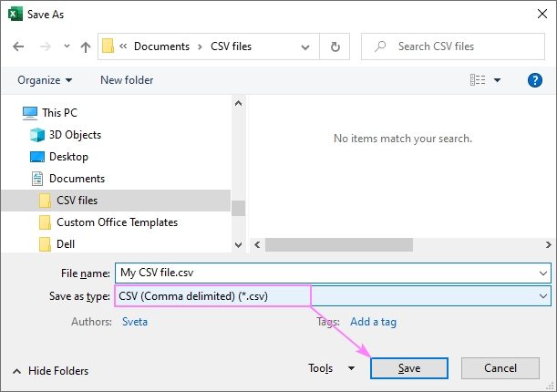Viewport: 557px width, 392px height.
Task: Click the Add a tag link
Action: [373, 321]
